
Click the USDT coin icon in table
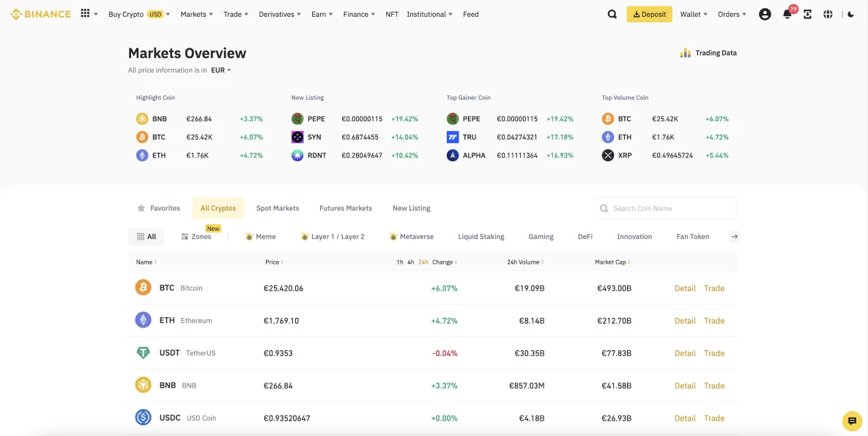pyautogui.click(x=144, y=353)
